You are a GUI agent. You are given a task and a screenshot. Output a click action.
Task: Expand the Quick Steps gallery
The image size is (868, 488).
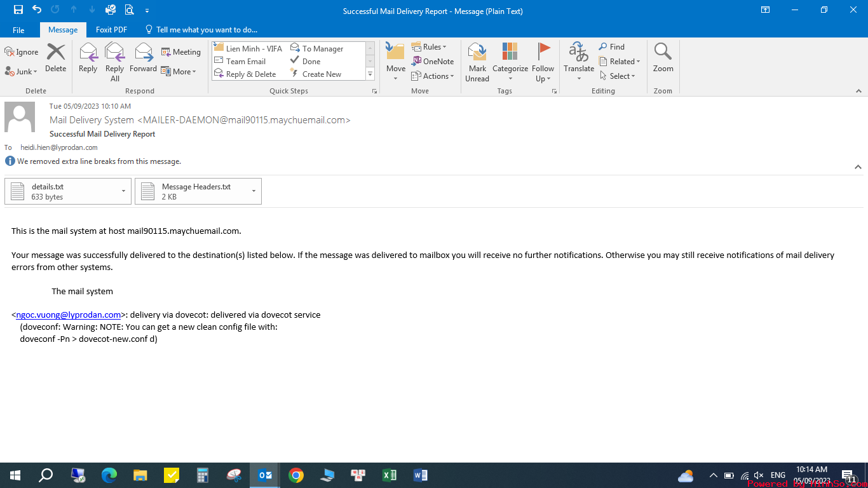[370, 74]
